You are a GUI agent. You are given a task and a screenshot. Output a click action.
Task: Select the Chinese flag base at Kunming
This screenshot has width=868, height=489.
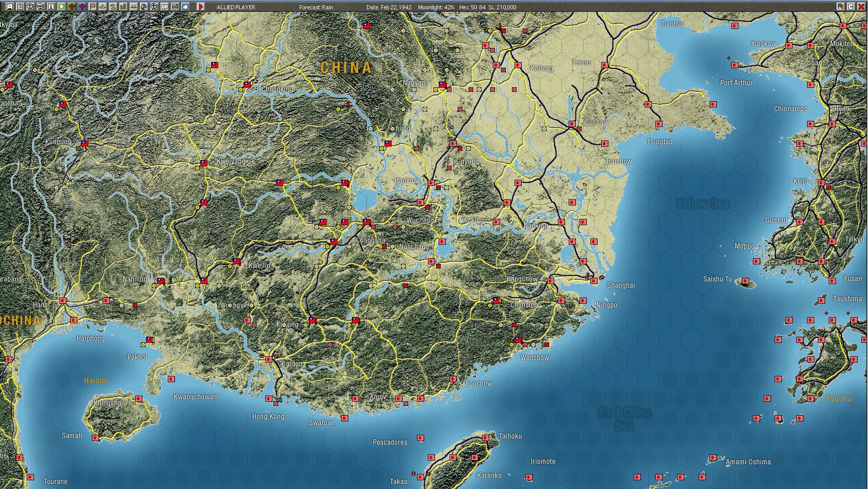pyautogui.click(x=84, y=143)
